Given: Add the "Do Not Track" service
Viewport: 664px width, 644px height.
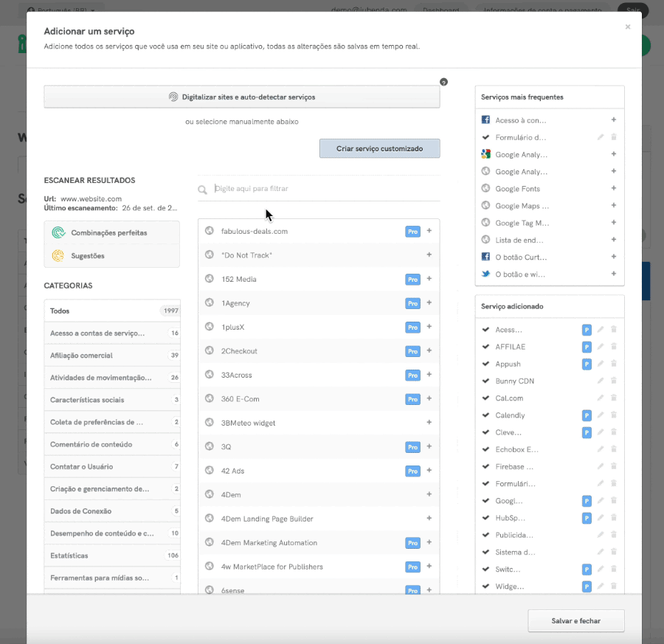Looking at the screenshot, I should (429, 255).
